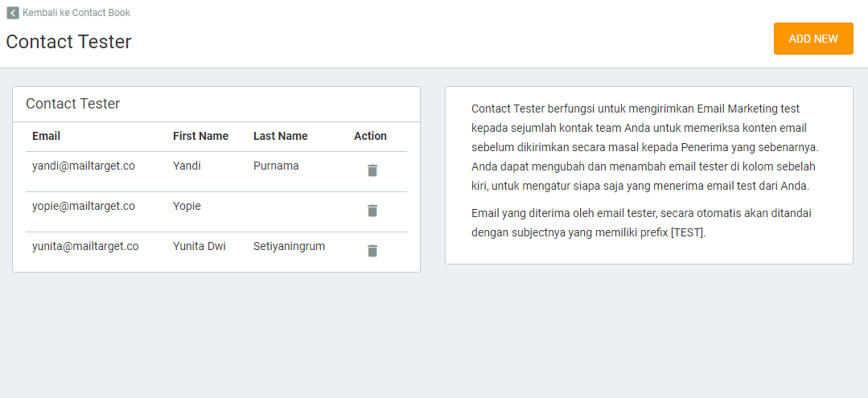Click first name Yopie
The image size is (868, 398).
point(187,206)
